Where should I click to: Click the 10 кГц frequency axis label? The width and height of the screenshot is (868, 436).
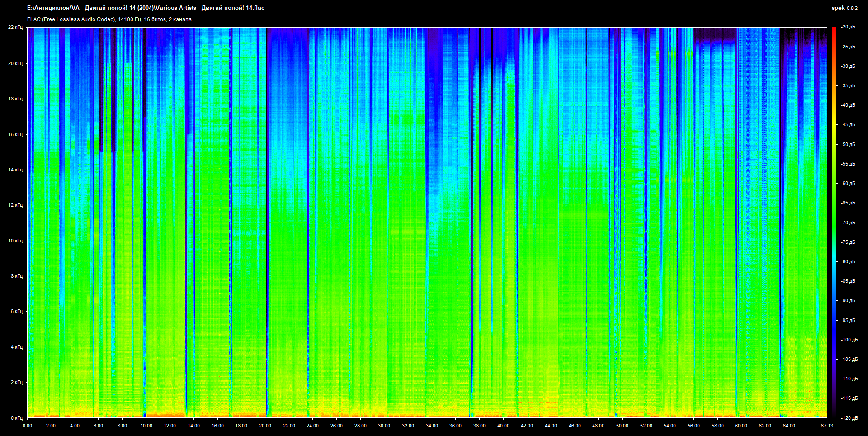(x=15, y=241)
